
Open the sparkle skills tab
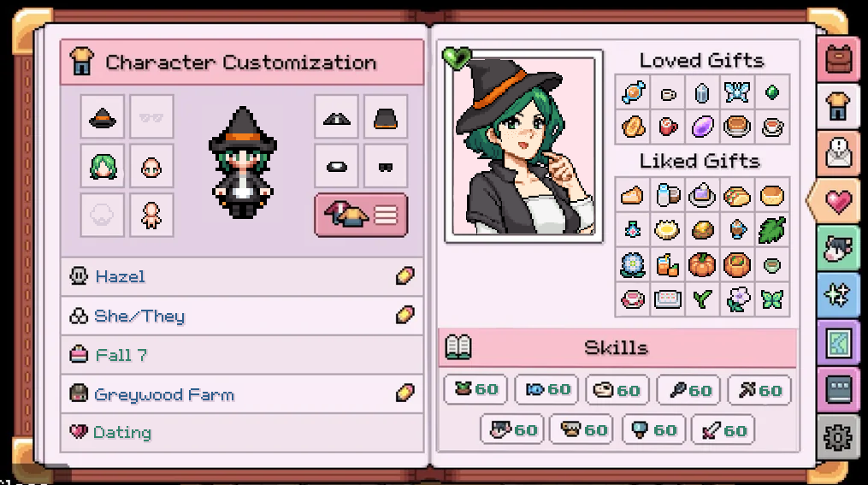pyautogui.click(x=837, y=296)
